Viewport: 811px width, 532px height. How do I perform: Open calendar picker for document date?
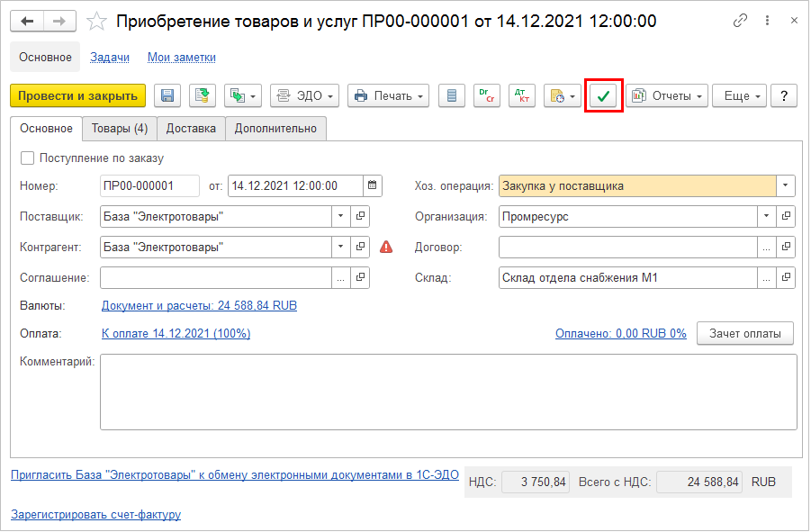point(373,186)
